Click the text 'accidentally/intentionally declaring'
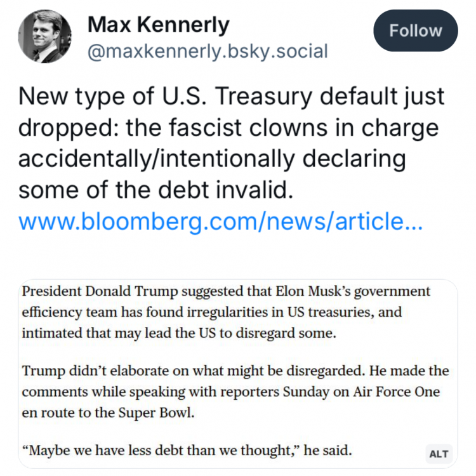This screenshot has height=476, width=476. (212, 159)
